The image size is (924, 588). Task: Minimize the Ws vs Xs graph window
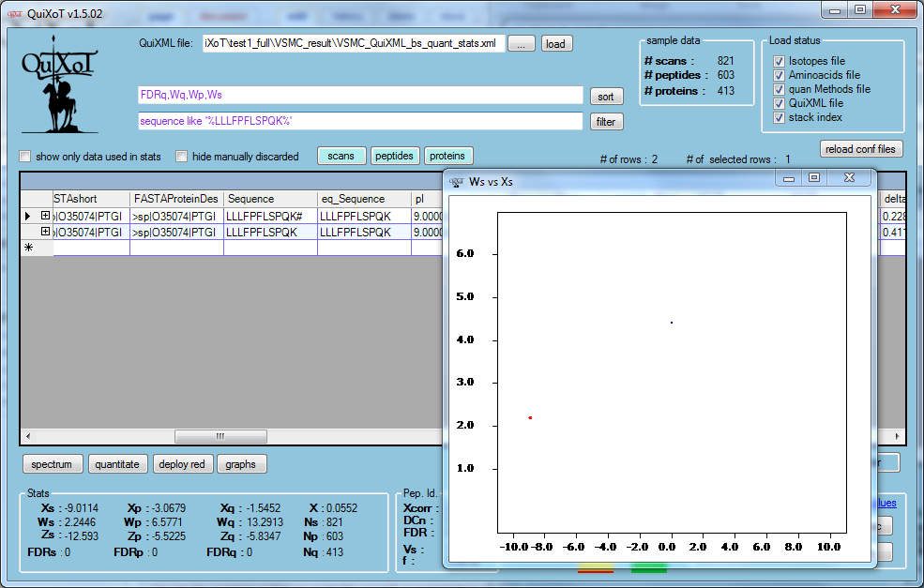(789, 178)
